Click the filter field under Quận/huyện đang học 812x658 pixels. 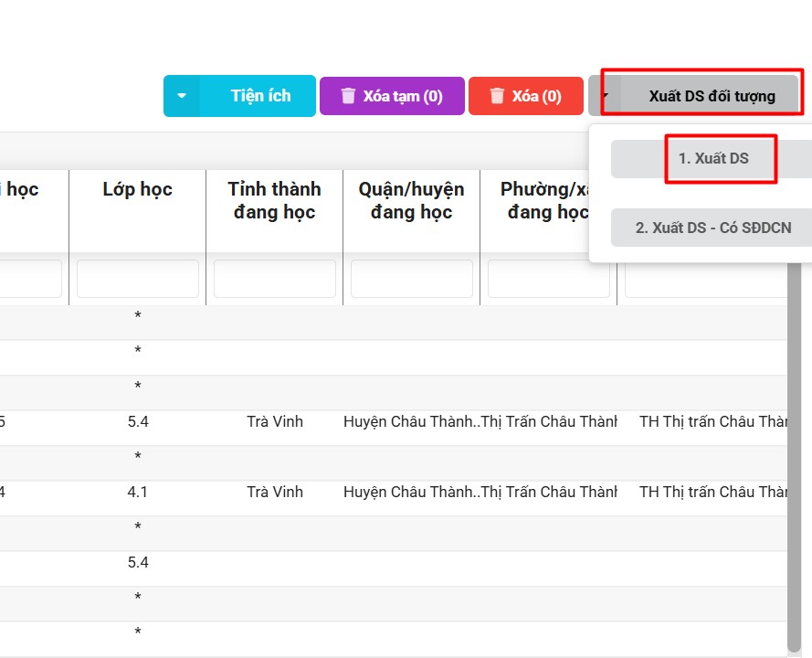(x=412, y=279)
